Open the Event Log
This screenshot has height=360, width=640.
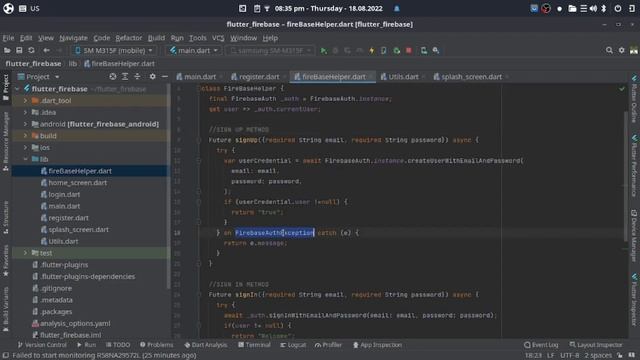(x=541, y=345)
